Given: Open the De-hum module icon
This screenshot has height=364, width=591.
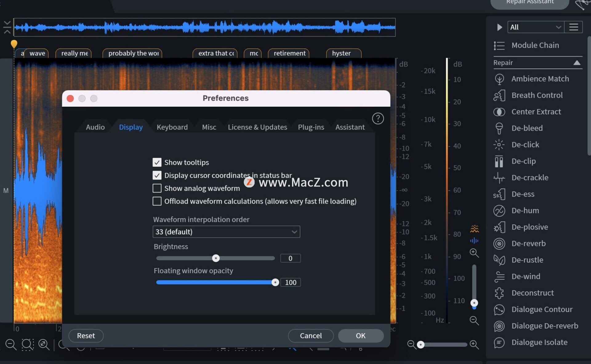Looking at the screenshot, I should pos(499,211).
